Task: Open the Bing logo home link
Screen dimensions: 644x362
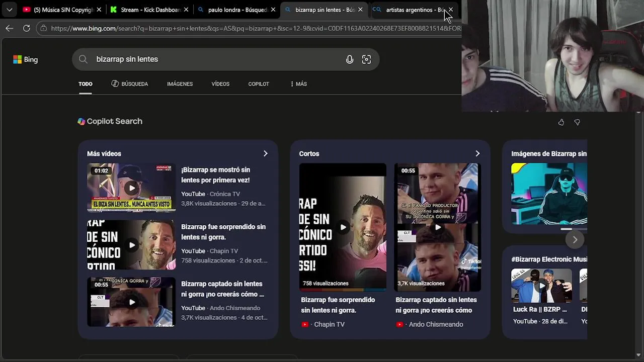Action: pos(26,59)
